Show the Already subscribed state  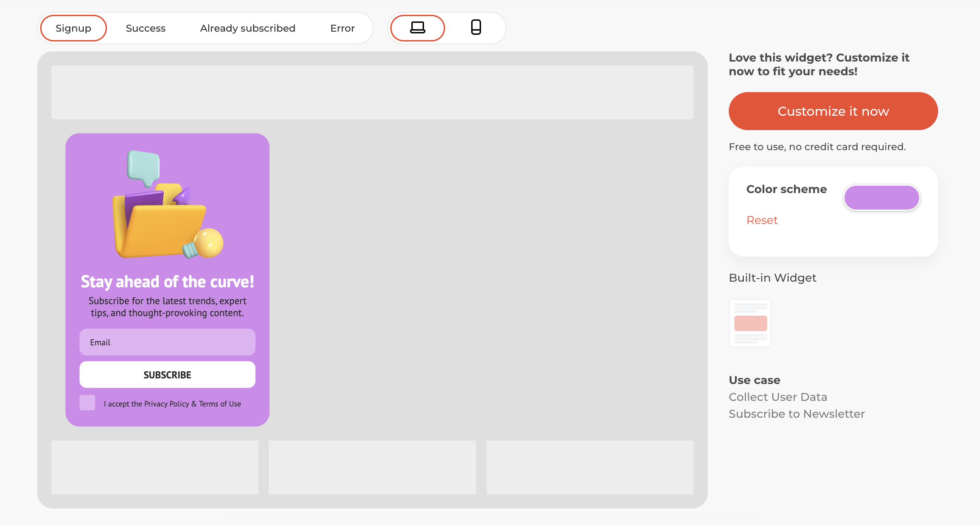pyautogui.click(x=248, y=28)
